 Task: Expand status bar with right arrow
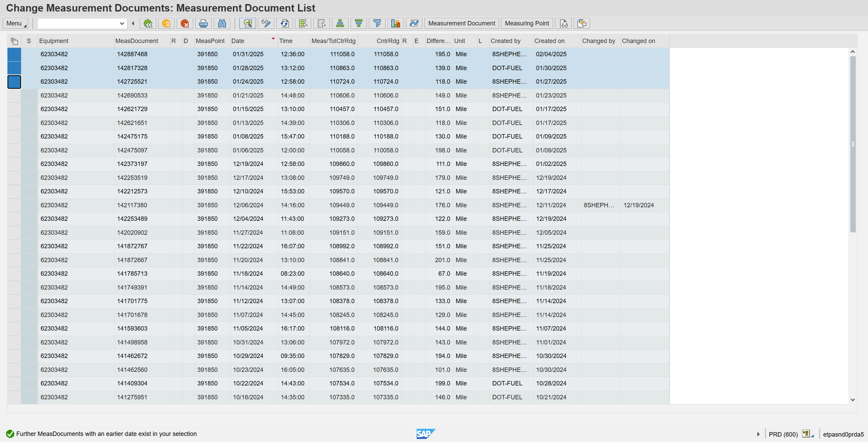tap(758, 434)
